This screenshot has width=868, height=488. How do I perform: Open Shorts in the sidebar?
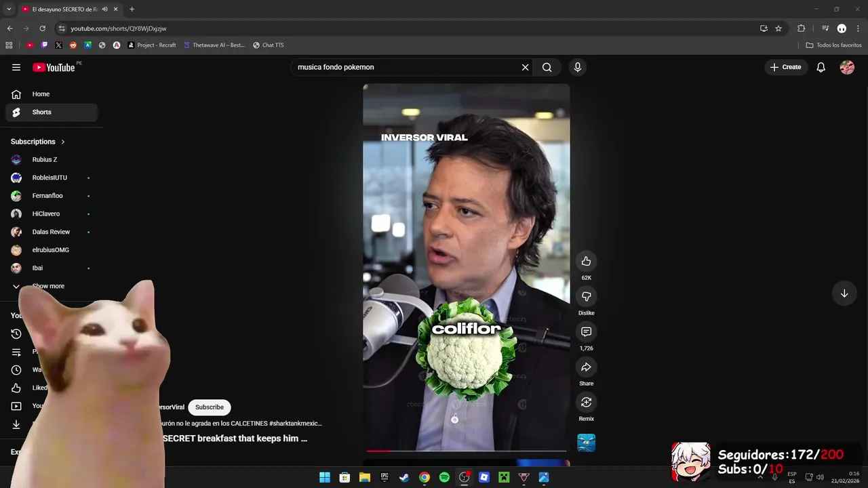(52, 112)
